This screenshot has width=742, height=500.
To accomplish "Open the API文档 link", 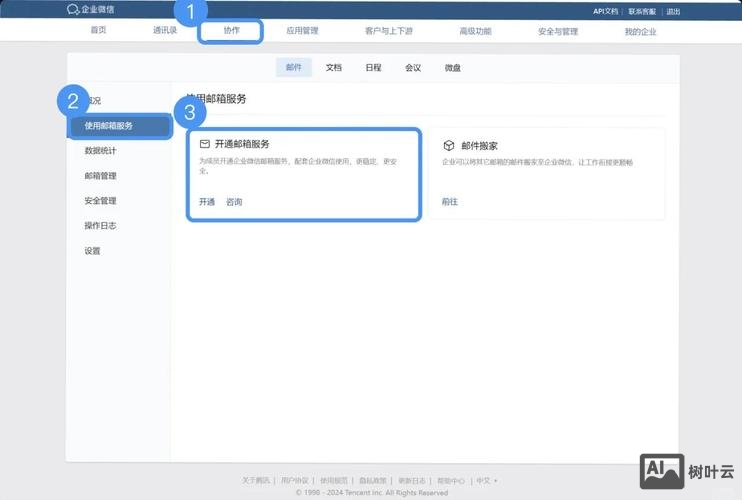I will point(605,11).
